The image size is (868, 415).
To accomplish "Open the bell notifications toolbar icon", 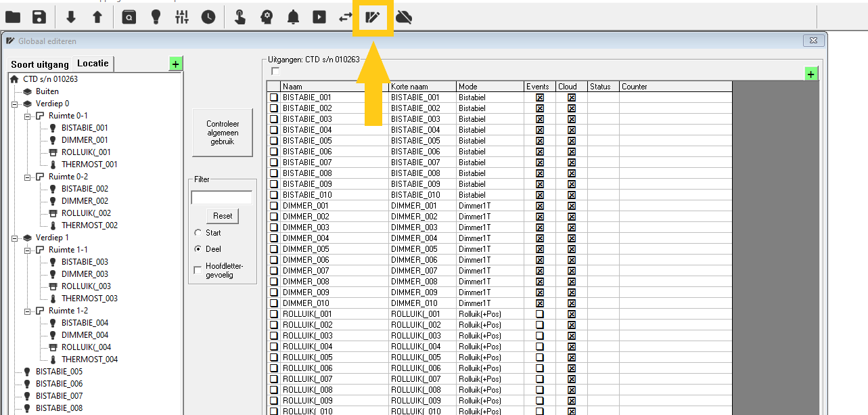I will (293, 17).
